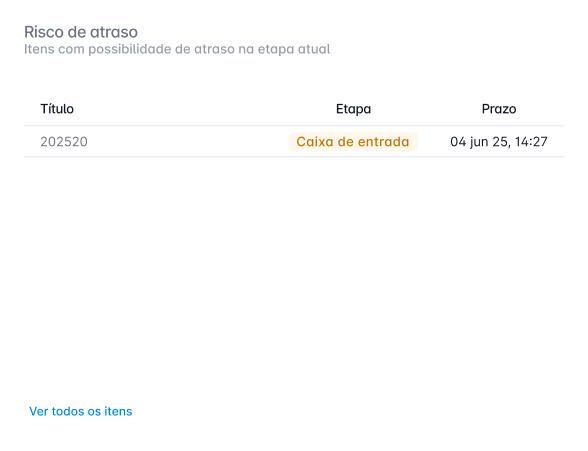This screenshot has height=451, width=588.
Task: Click the date '04 jun 25' in the row
Action: coord(479,142)
